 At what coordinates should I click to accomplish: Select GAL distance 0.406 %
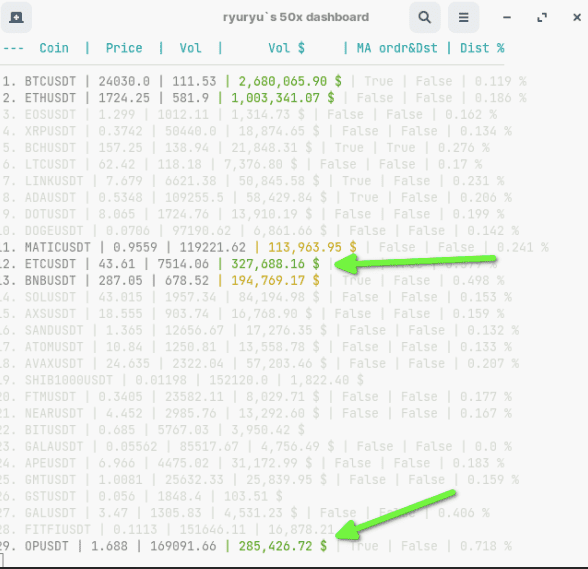click(464, 513)
